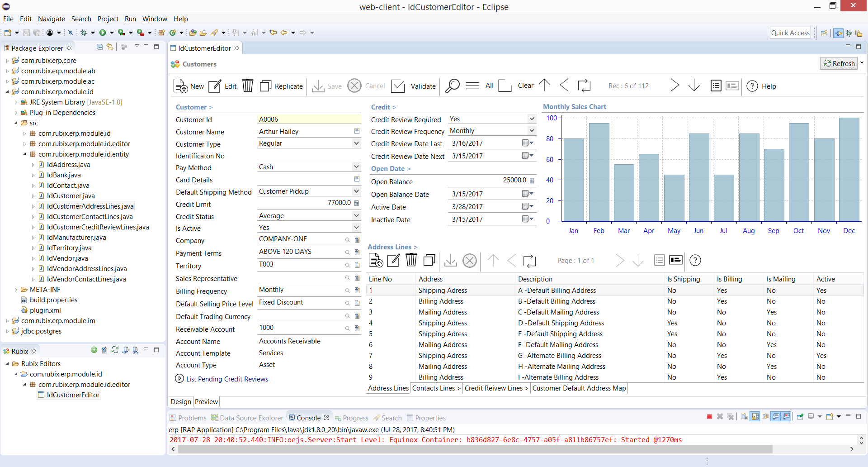This screenshot has width=868, height=467.
Task: Expand com.rubix.erp.core project
Action: click(7, 60)
